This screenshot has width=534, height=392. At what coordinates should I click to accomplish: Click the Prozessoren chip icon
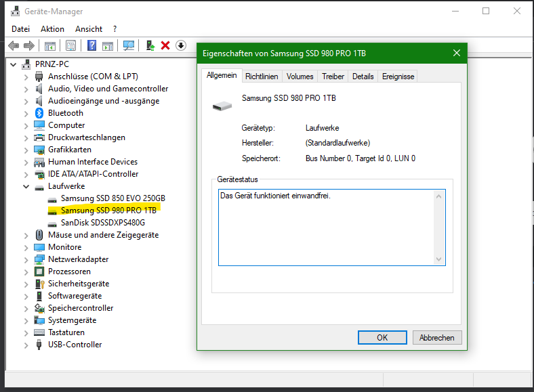[x=39, y=271]
